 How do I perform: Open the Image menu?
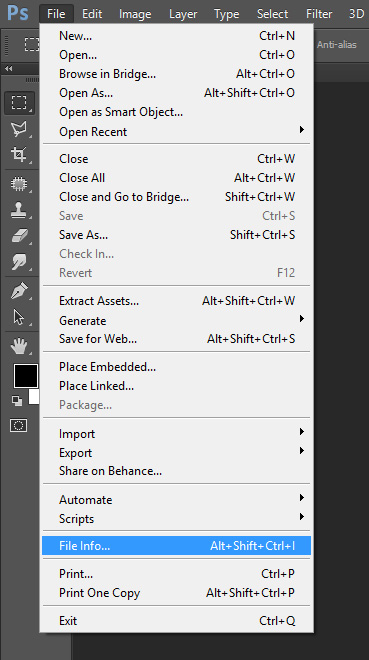click(135, 14)
